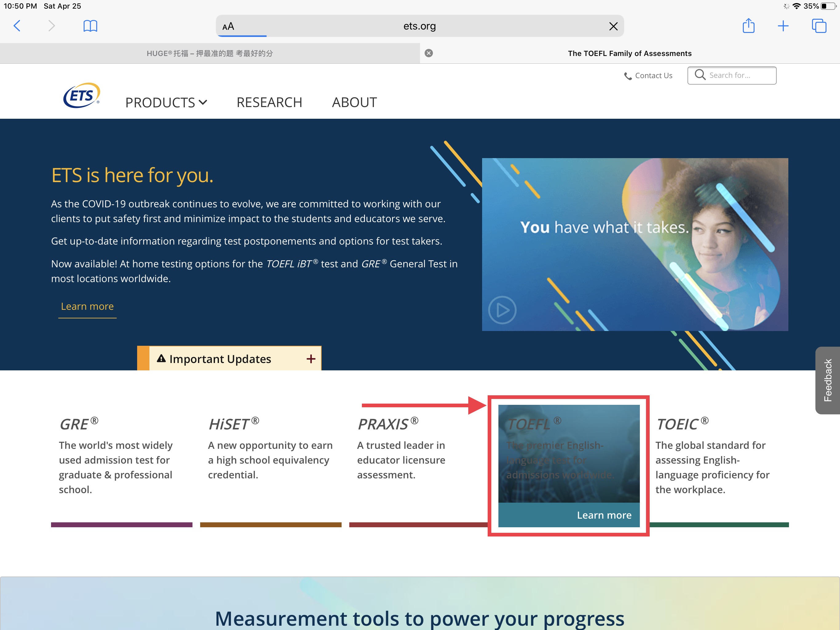This screenshot has width=840, height=630.
Task: Open the ABOUT menu item
Action: point(354,102)
